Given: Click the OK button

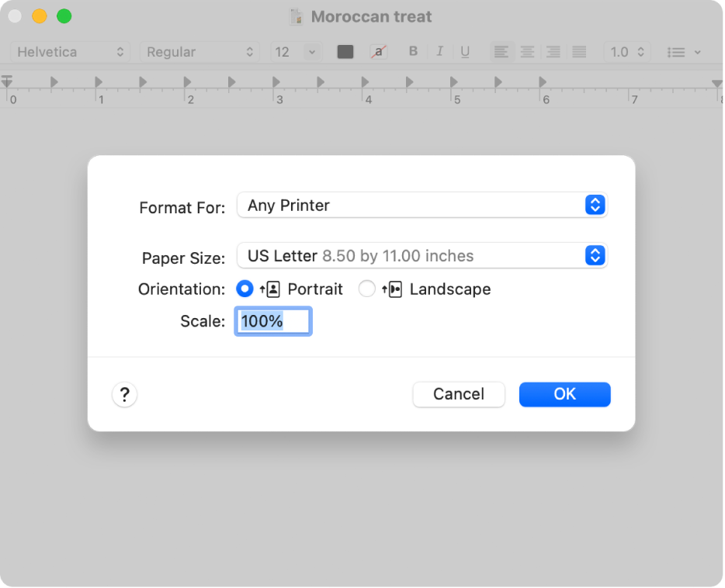Looking at the screenshot, I should point(564,394).
